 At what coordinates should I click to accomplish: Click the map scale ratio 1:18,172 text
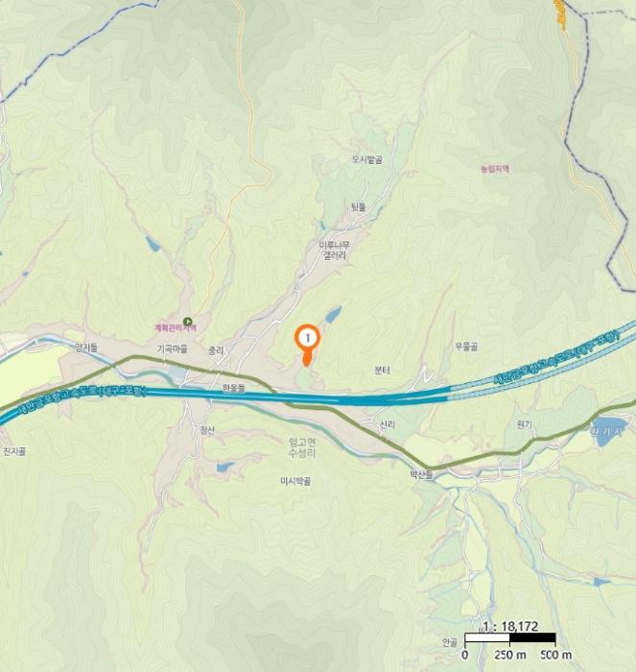(510, 627)
